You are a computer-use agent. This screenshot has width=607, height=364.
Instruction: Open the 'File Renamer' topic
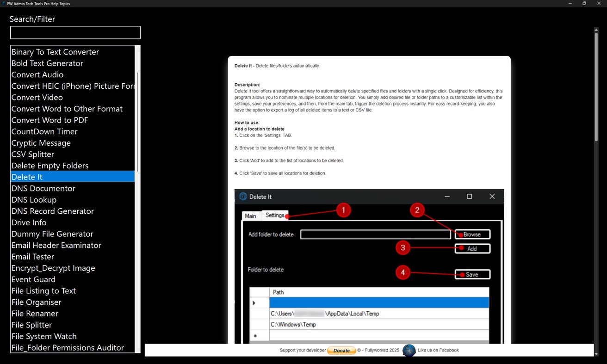coord(34,313)
